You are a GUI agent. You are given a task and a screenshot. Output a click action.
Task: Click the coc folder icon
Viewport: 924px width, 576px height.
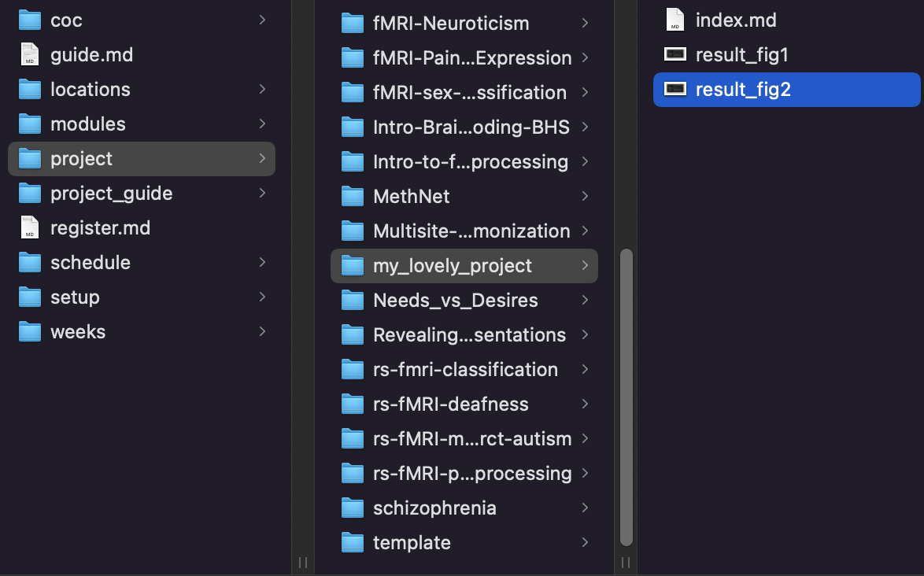coord(29,20)
